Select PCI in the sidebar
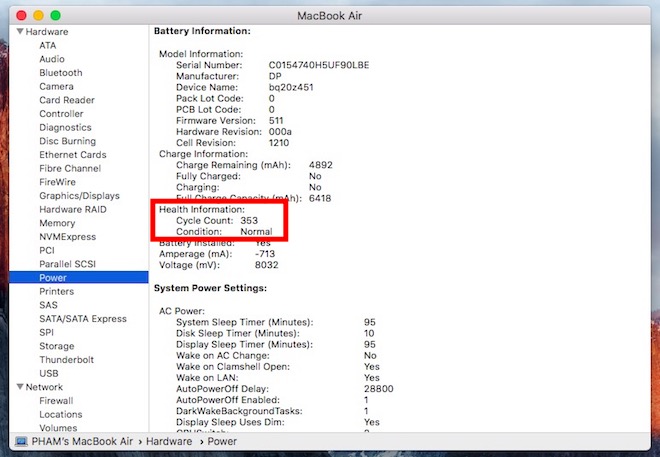Viewport: 660px width, 457px height. click(x=47, y=250)
